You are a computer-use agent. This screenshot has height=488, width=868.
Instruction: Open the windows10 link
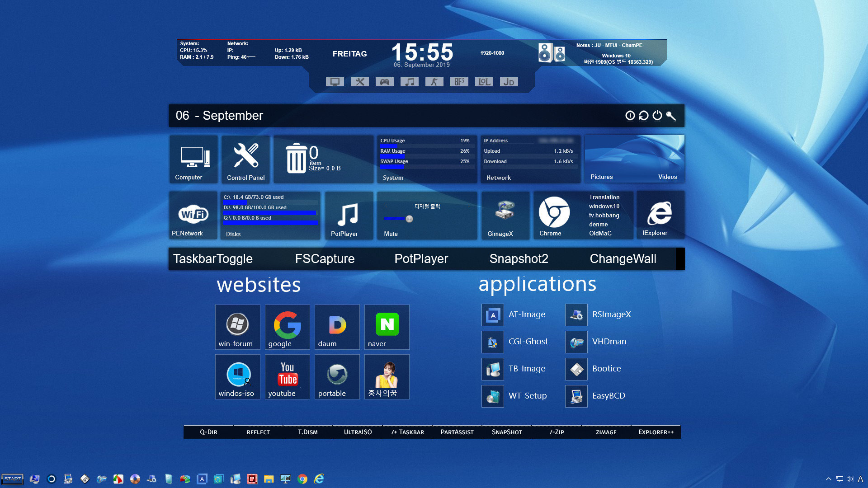point(604,206)
